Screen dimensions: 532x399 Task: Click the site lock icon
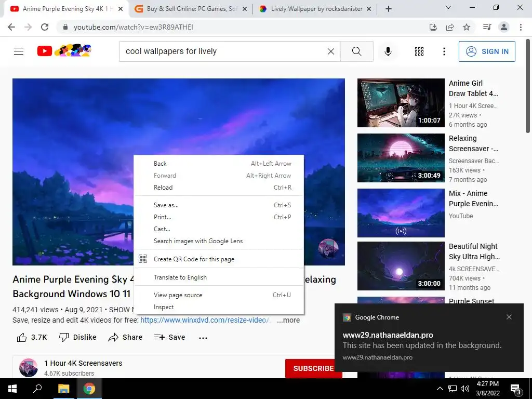(65, 27)
